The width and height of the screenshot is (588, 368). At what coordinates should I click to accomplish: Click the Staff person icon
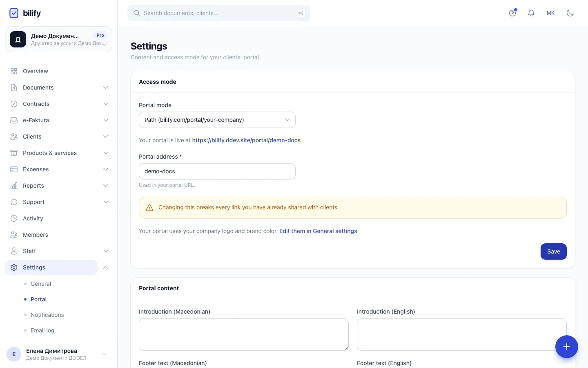[14, 251]
